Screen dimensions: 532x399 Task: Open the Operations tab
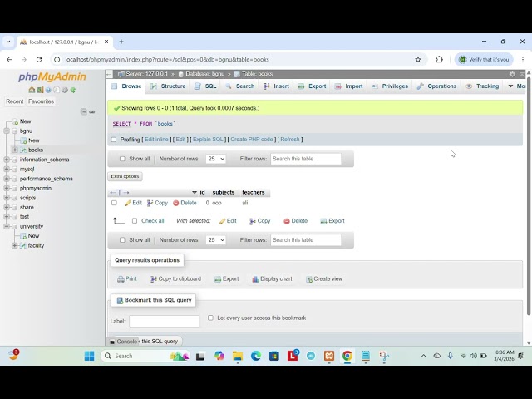tap(436, 86)
